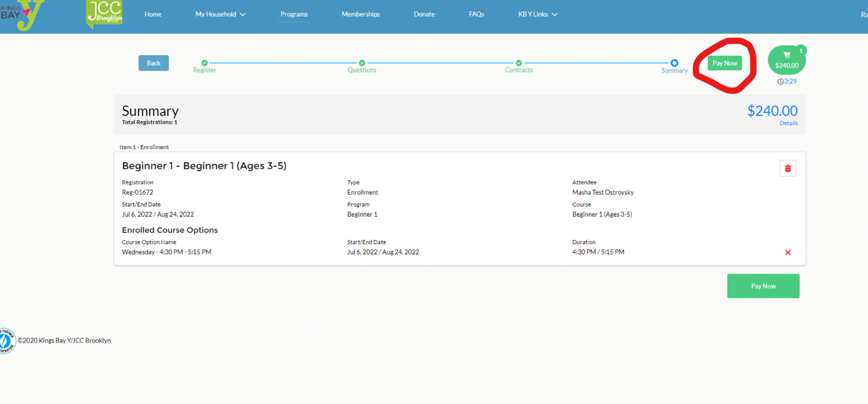Viewport: 868px width, 404px height.
Task: Click the $240.00 summary total
Action: tap(772, 111)
